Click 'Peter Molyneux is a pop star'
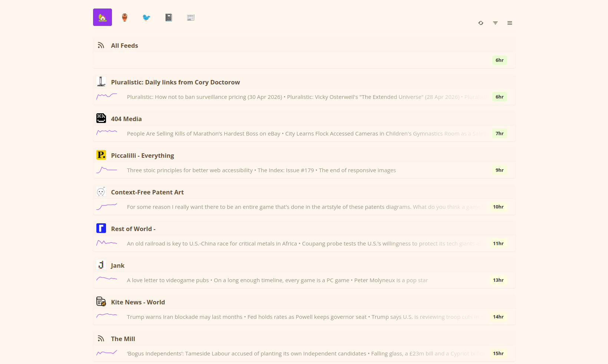The height and width of the screenshot is (364, 608). (x=391, y=280)
